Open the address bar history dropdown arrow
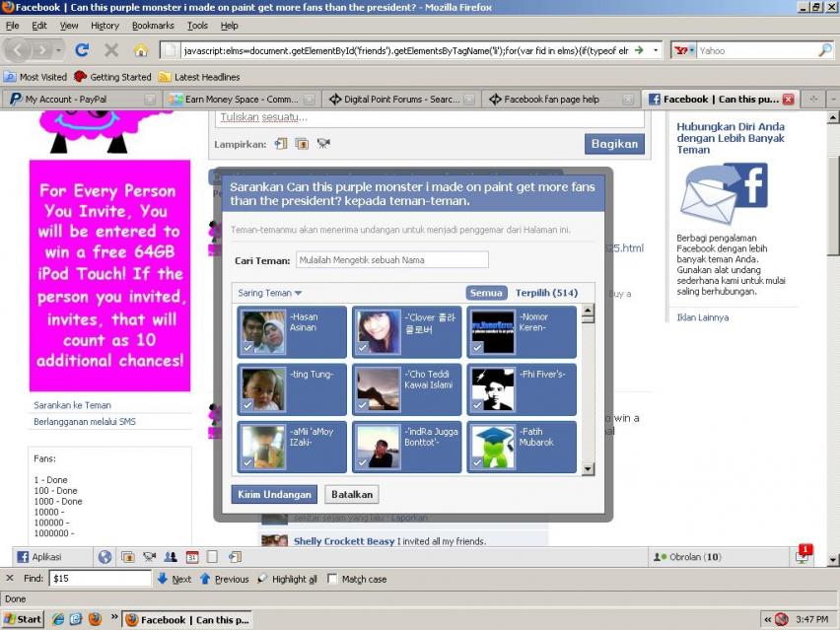 click(656, 50)
